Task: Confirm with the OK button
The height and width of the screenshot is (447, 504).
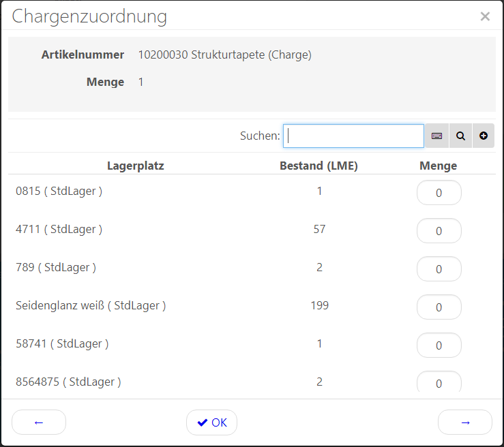Action: pyautogui.click(x=211, y=422)
